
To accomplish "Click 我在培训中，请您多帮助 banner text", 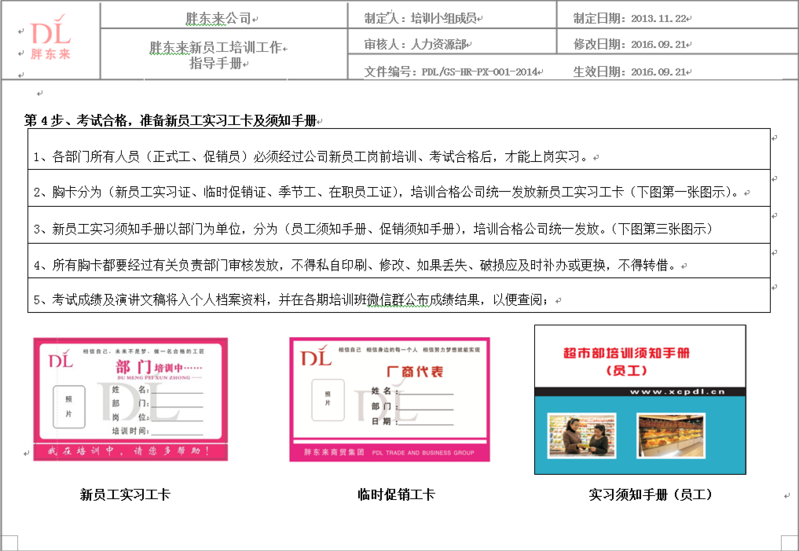I will pyautogui.click(x=128, y=451).
